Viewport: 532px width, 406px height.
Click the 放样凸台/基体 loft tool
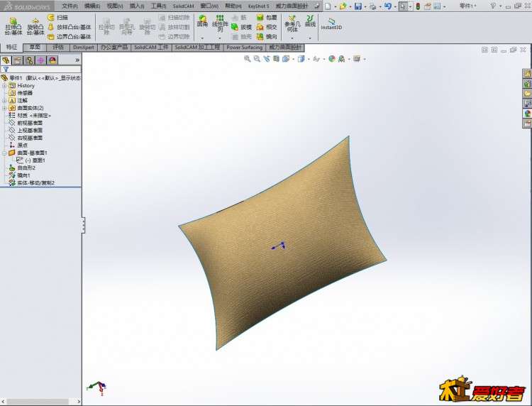pyautogui.click(x=70, y=27)
